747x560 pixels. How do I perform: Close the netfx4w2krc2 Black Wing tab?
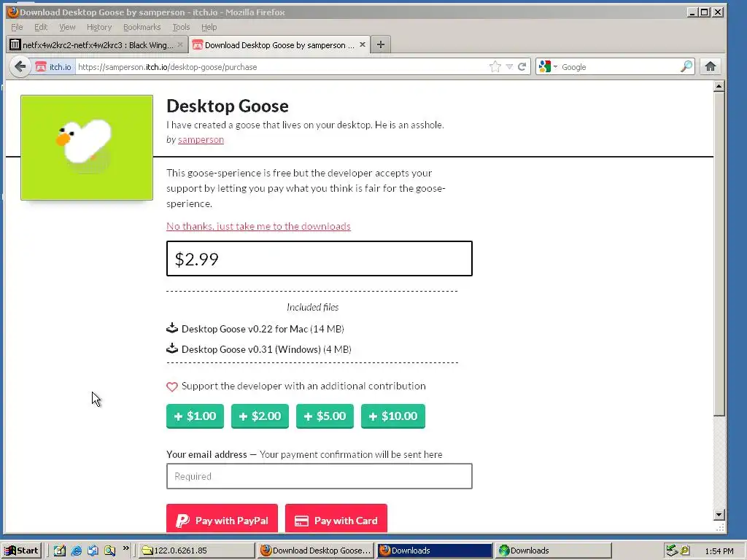pyautogui.click(x=180, y=44)
